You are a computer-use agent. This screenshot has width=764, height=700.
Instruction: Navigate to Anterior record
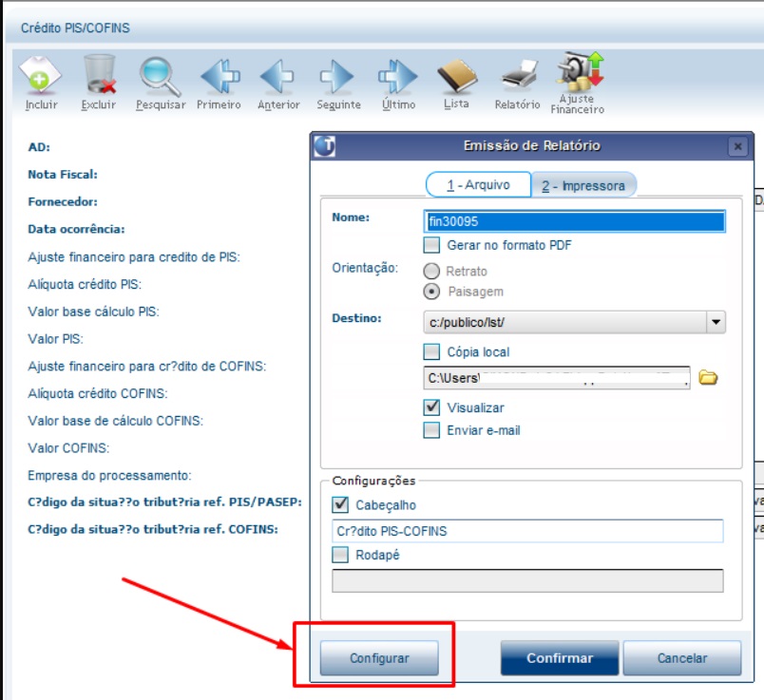click(x=278, y=83)
